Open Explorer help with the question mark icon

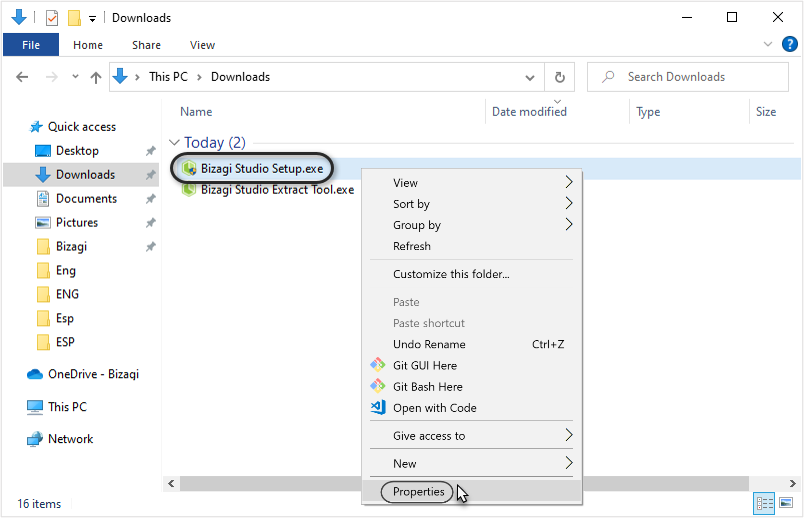coord(789,45)
